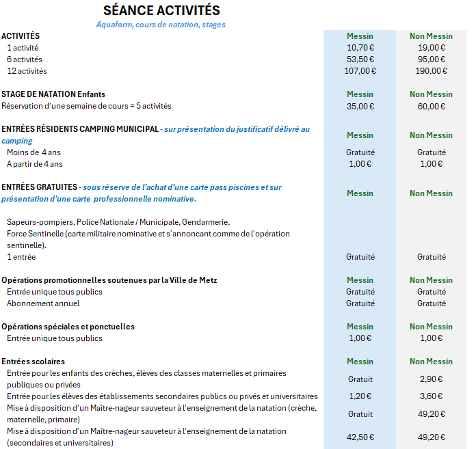This screenshot has width=476, height=449.
Task: Click Non Messin header in Entrées scolaires section
Action: pyautogui.click(x=431, y=362)
